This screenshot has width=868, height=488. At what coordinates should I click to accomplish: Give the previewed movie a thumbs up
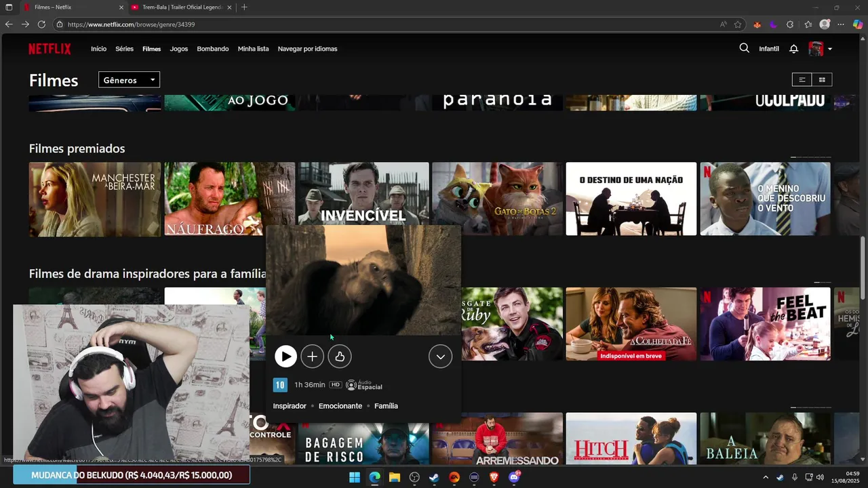click(x=340, y=357)
